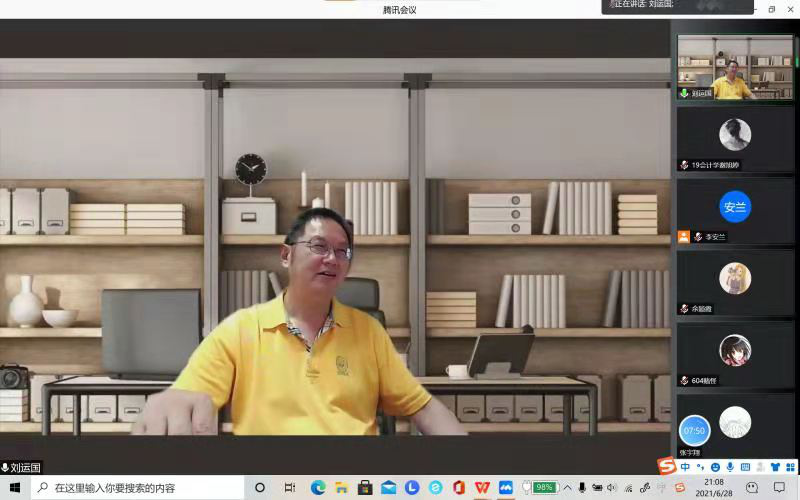Toggle Sogou Chinese/English mode (中) button

coord(685,467)
